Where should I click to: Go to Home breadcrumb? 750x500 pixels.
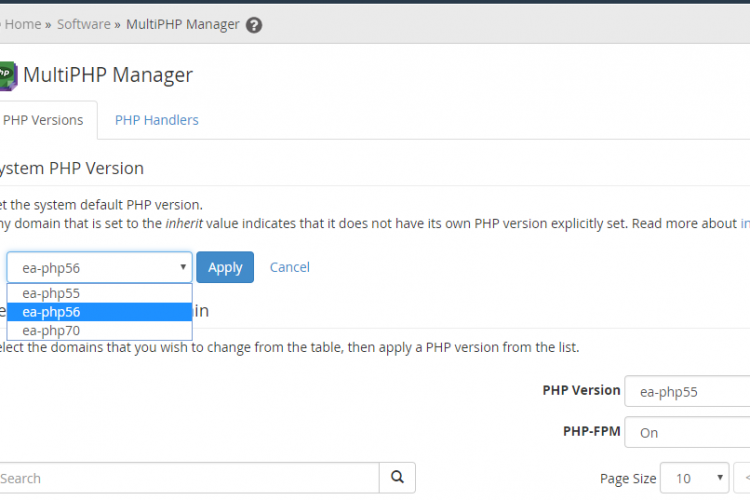click(23, 24)
